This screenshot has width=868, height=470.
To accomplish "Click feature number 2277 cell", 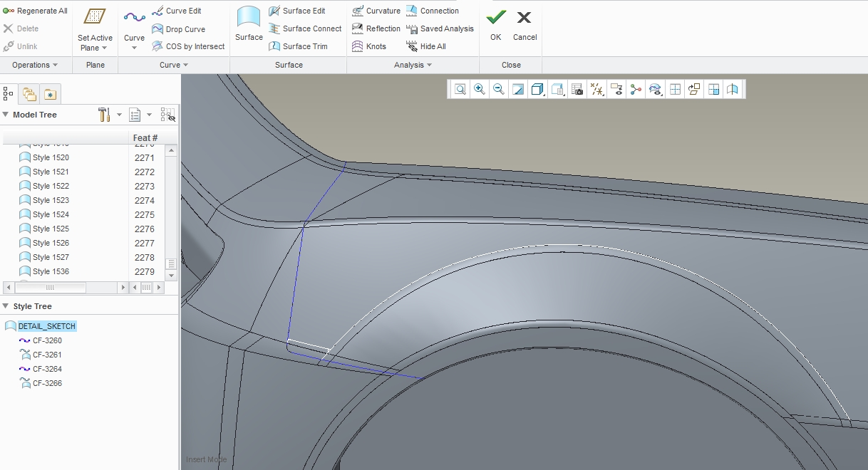I will [x=145, y=243].
